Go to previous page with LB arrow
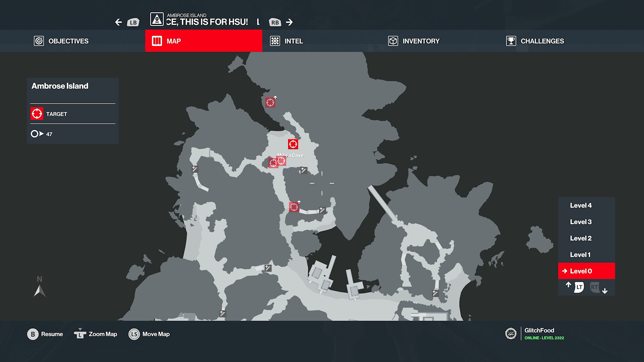This screenshot has width=644, height=362. 118,22
